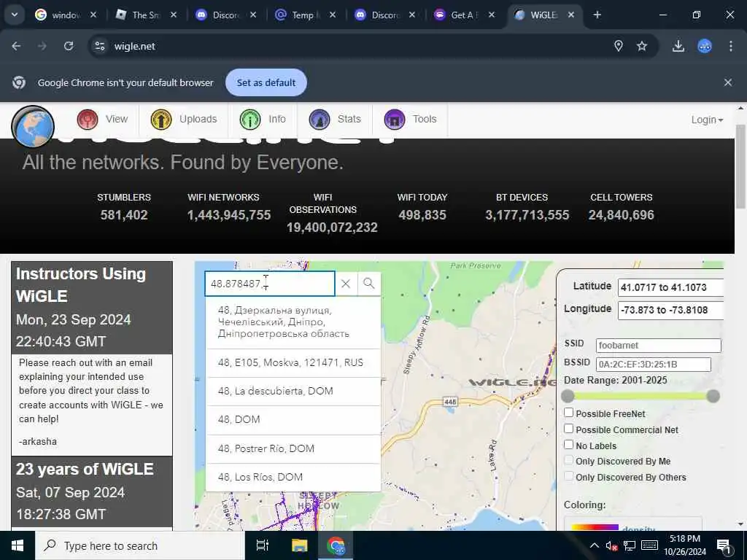The image size is (747, 560).
Task: Click the Windows taskbar search box
Action: coord(139,545)
